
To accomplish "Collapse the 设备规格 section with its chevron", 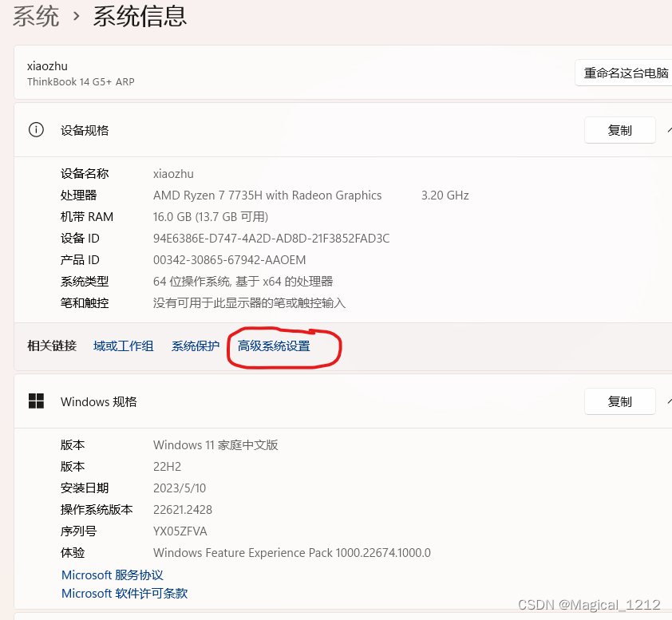I will 669,130.
